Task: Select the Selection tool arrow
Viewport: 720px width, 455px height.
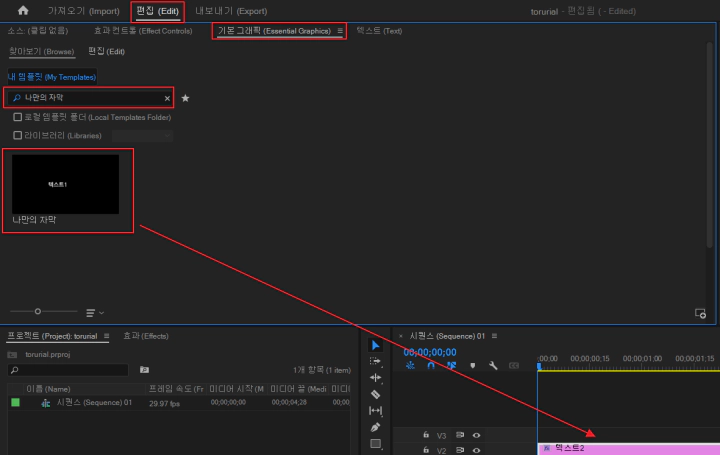Action: tap(375, 345)
